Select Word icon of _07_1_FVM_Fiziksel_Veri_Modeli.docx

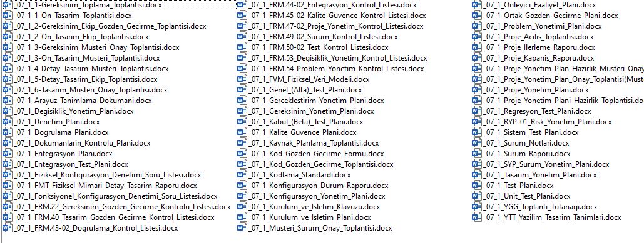pos(242,79)
